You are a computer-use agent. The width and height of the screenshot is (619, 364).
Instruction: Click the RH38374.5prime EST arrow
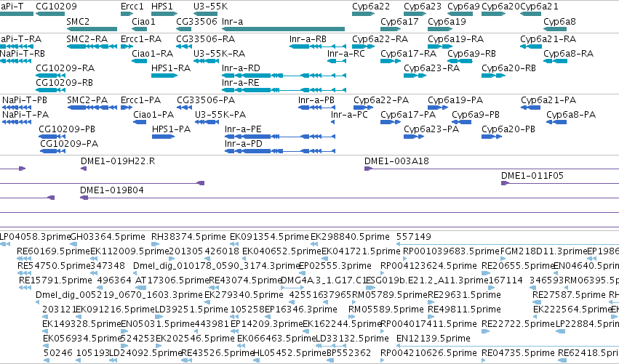point(155,245)
